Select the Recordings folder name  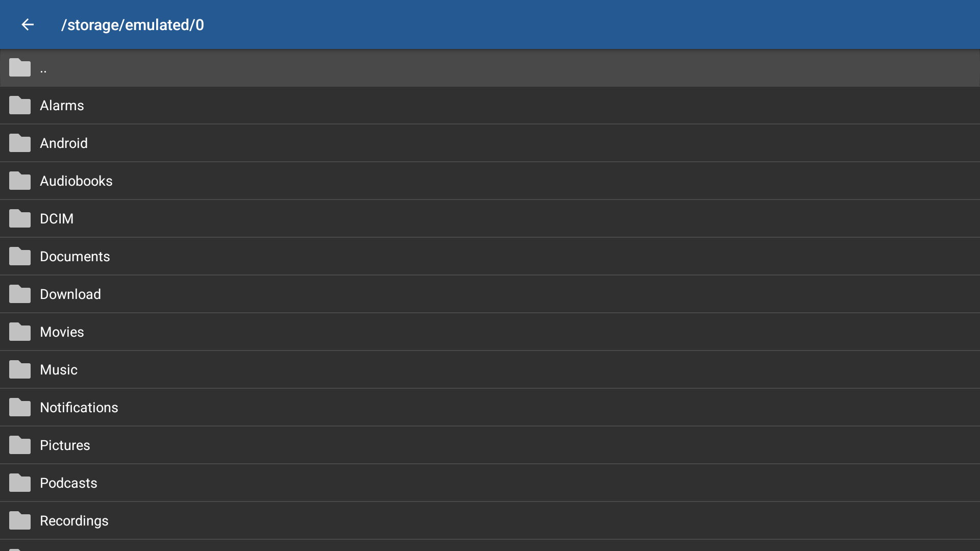tap(74, 521)
